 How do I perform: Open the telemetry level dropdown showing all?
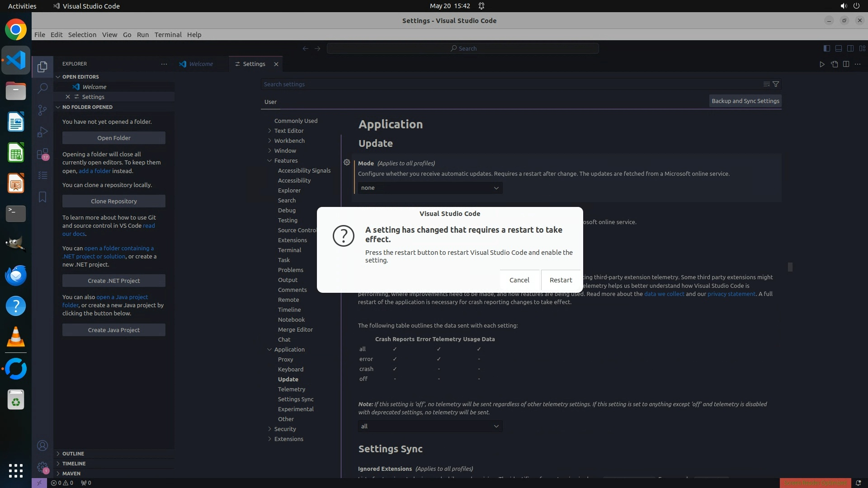pyautogui.click(x=429, y=426)
